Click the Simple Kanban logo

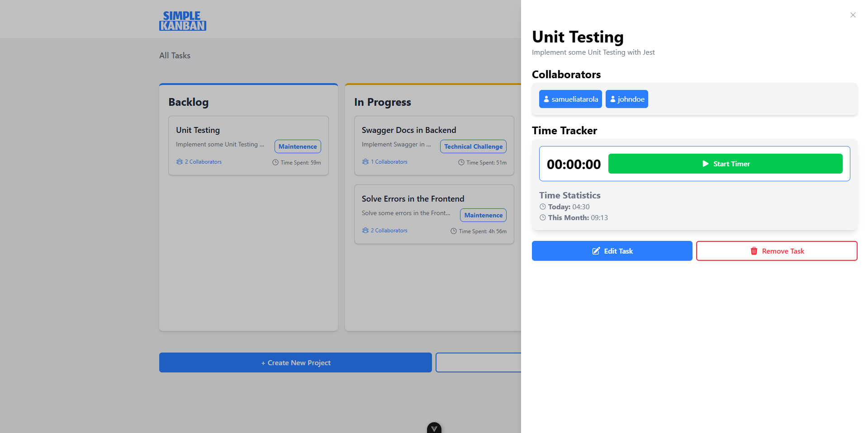coord(183,21)
